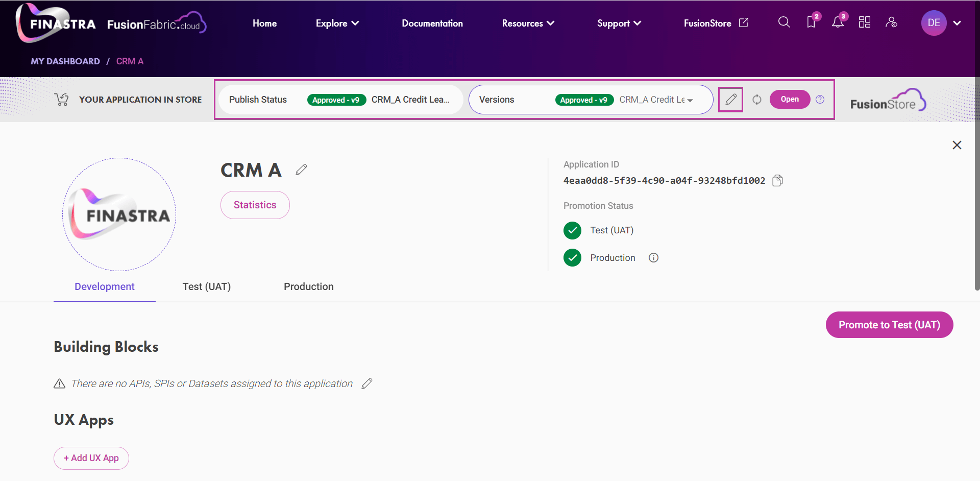Click Promote to Test (UAT)

point(889,325)
